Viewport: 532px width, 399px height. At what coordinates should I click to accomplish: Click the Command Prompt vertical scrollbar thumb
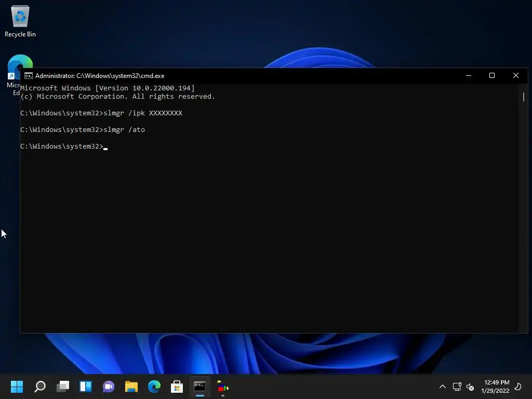(x=524, y=97)
